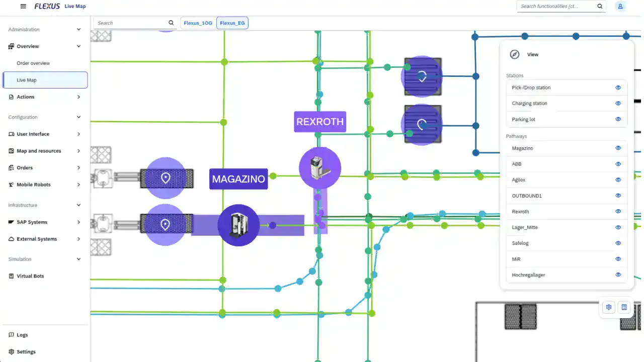The image size is (644, 362).
Task: Click the Mobile Robots sidebar icon
Action: [11, 185]
